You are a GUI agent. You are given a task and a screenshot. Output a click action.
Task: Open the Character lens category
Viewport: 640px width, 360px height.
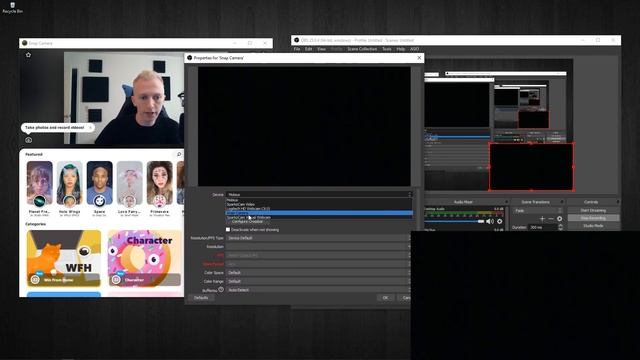click(x=144, y=258)
